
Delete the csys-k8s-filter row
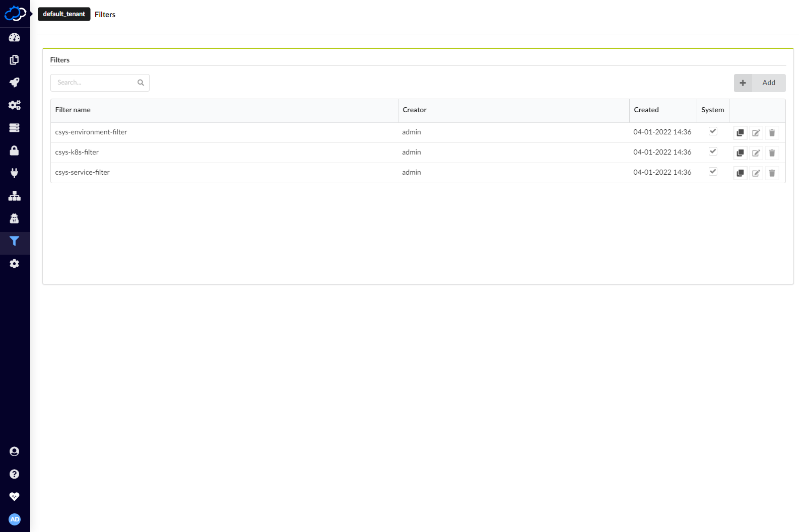point(772,153)
